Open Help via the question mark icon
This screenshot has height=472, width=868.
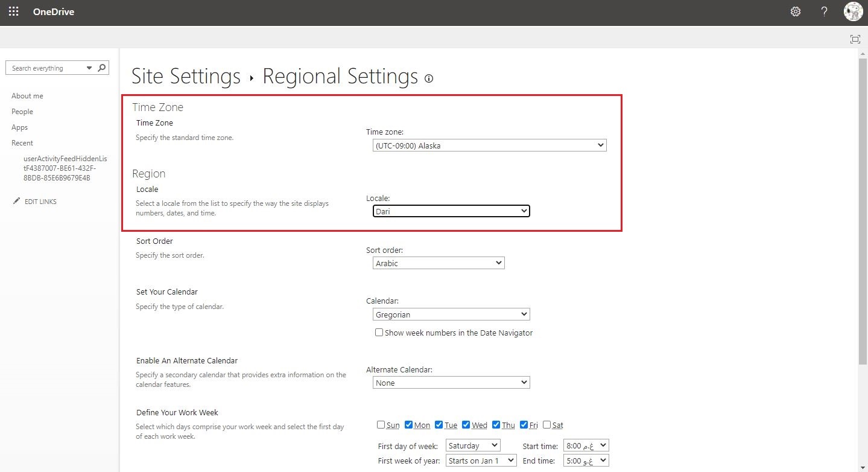(x=823, y=11)
